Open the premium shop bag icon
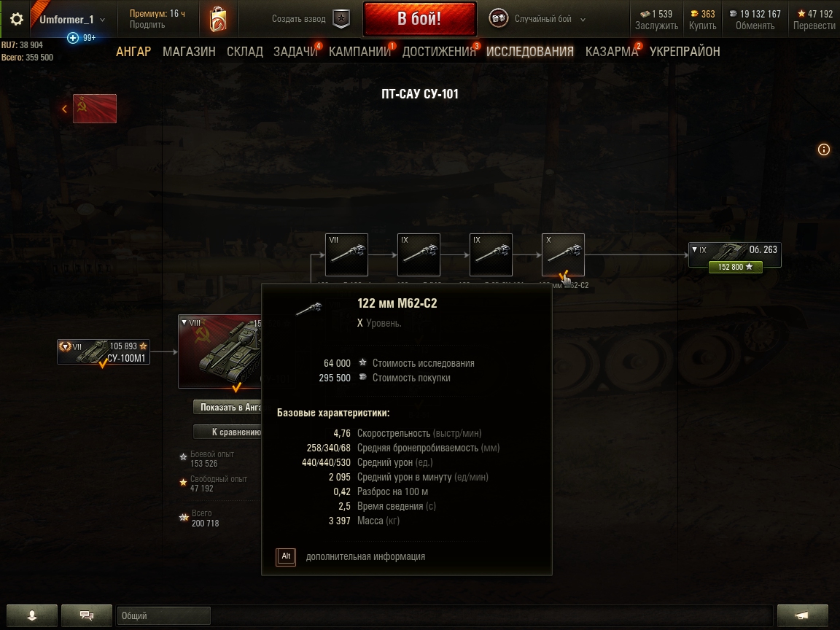Viewport: 840px width, 630px height. pos(218,19)
